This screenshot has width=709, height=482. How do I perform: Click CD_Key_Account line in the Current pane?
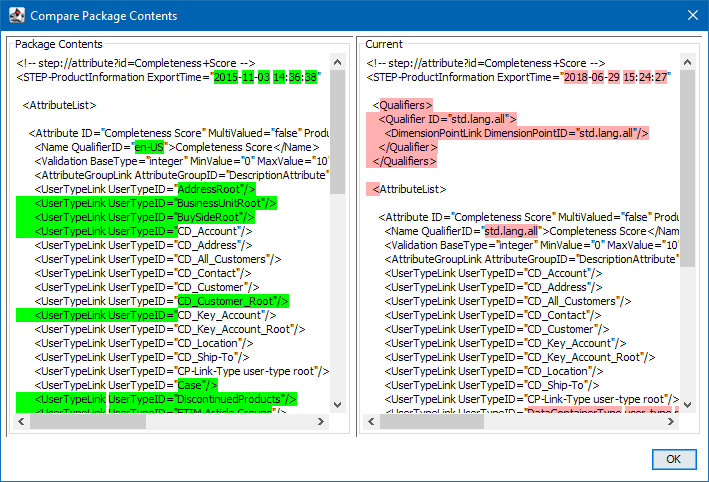point(506,344)
